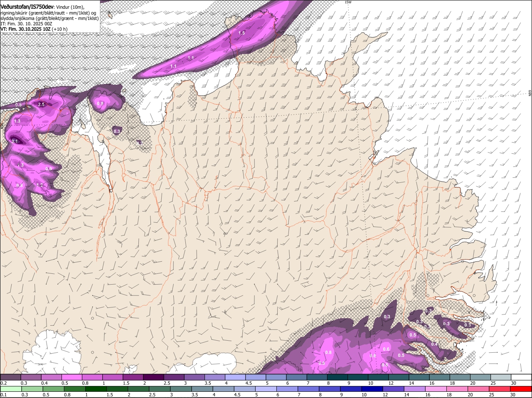The image size is (532, 398).
Task: Select the 0.5–0.8 swatch in rain legend
Action: tap(53, 389)
